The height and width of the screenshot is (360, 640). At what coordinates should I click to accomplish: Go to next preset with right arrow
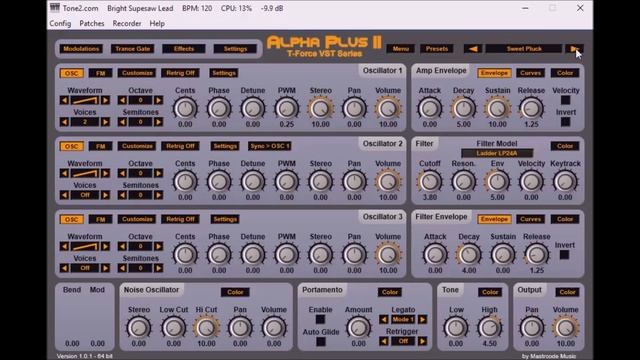pyautogui.click(x=574, y=49)
